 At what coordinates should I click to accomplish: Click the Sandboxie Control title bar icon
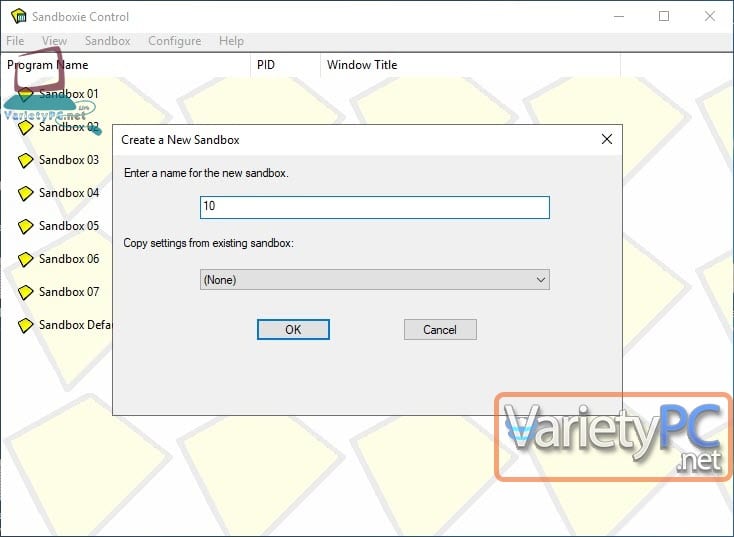pyautogui.click(x=19, y=16)
